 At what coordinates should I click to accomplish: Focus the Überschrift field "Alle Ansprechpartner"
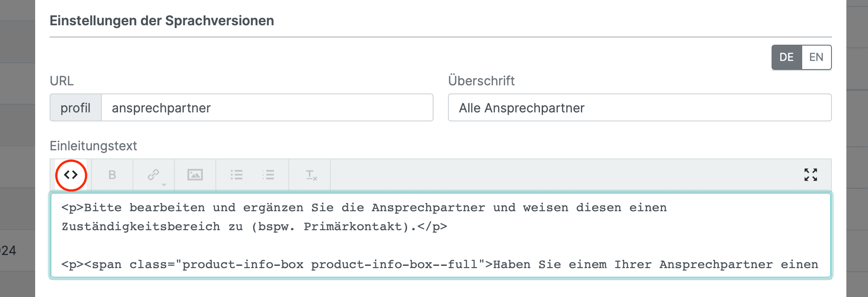[x=639, y=108]
